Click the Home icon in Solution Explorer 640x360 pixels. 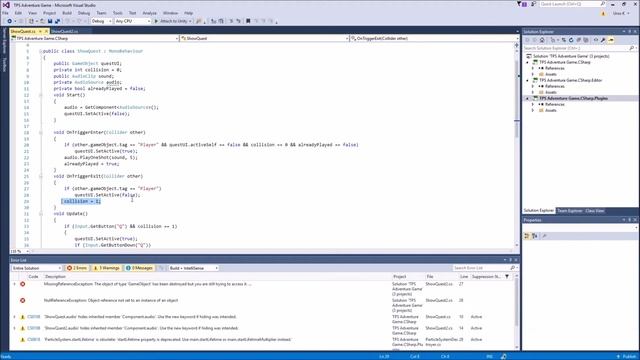click(542, 40)
